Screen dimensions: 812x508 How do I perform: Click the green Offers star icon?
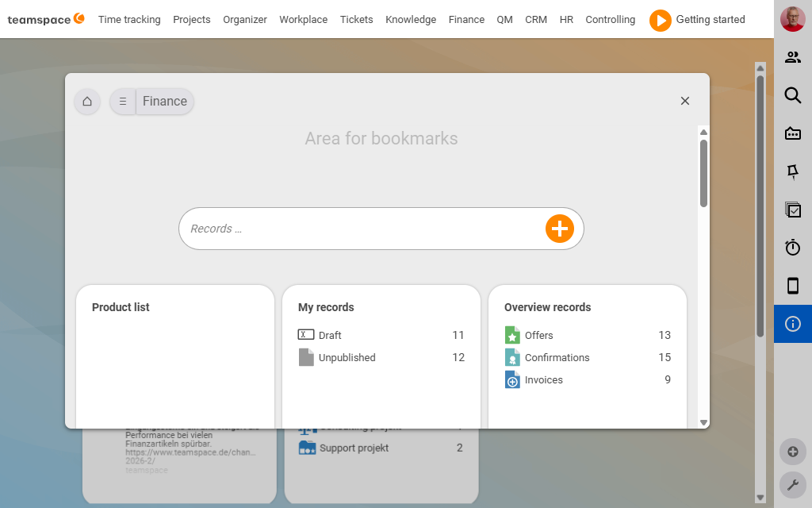512,335
